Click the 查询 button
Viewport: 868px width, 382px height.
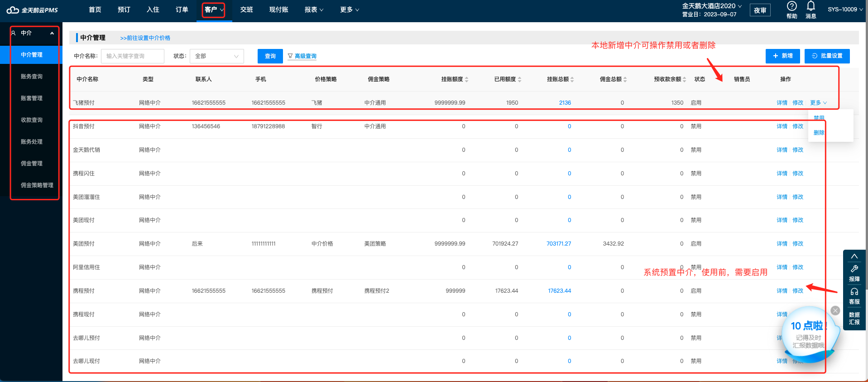[270, 56]
